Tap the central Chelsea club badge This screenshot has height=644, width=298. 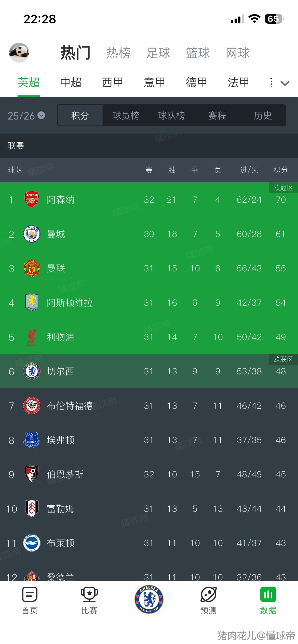pyautogui.click(x=149, y=599)
